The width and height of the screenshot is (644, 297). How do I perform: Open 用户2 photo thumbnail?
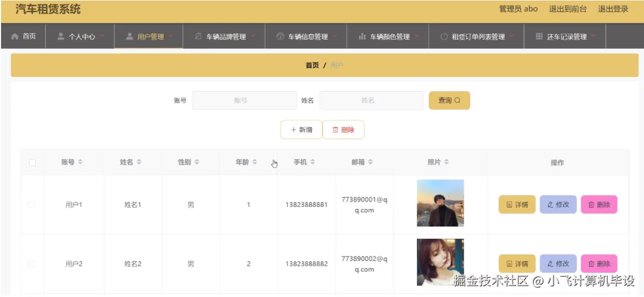(440, 262)
